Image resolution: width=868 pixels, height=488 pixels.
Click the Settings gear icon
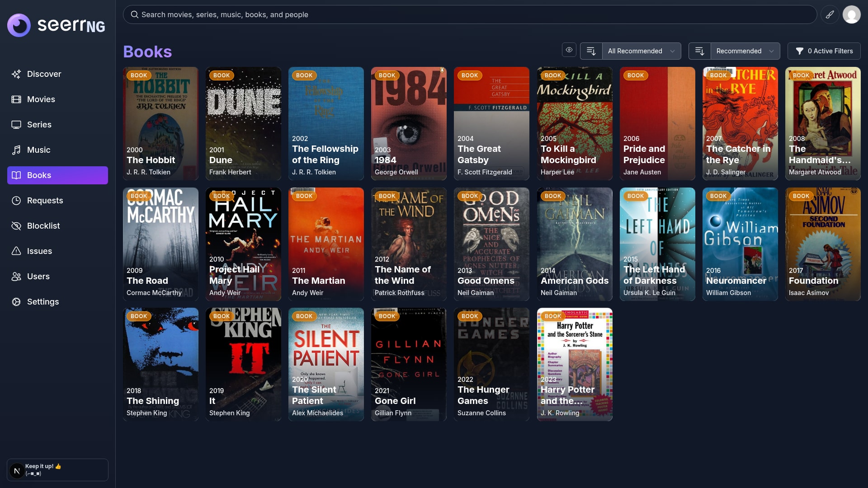pyautogui.click(x=16, y=302)
